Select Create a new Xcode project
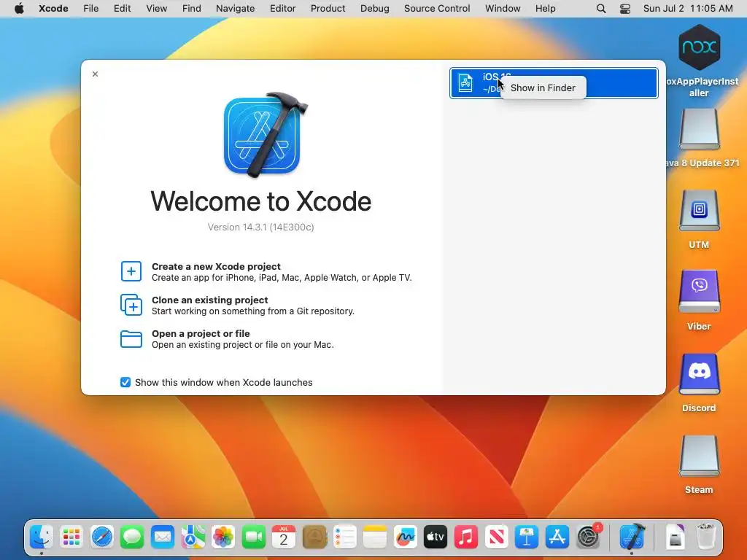The height and width of the screenshot is (560, 747). pos(266,271)
